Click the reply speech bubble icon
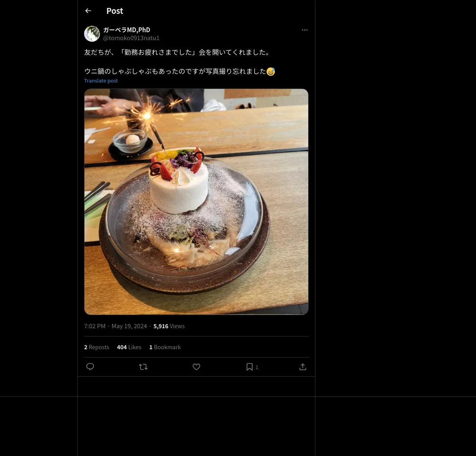Screen dimensions: 476x456 (90, 367)
